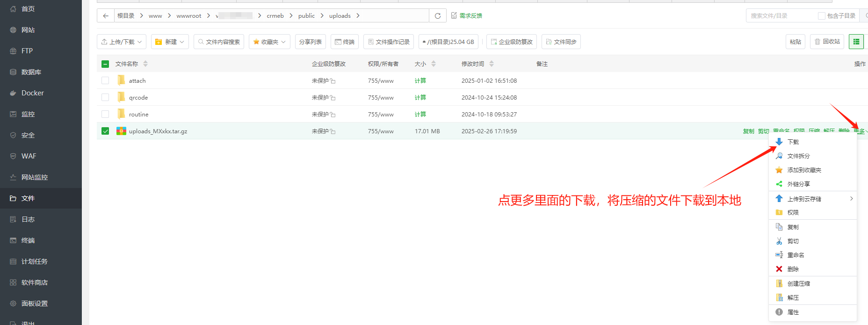Screen dimensions: 868x325
Task: Click the 回收站 recycle bin button
Action: (827, 42)
